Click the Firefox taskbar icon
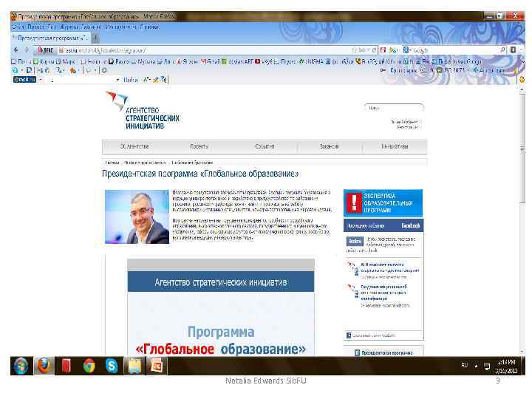Viewport: 532px width, 399px height. [x=44, y=366]
